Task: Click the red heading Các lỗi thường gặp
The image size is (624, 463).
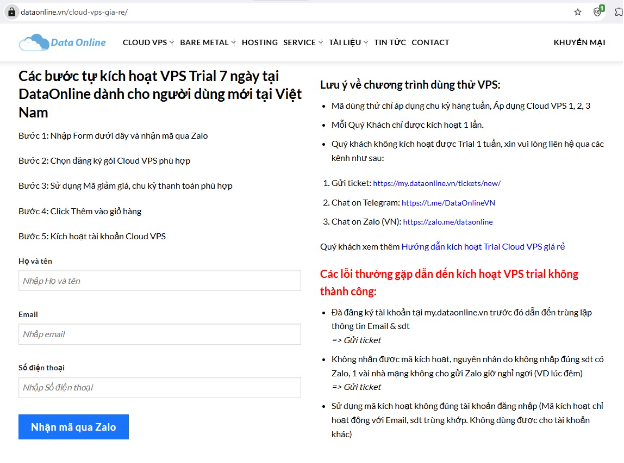Action: pos(449,282)
